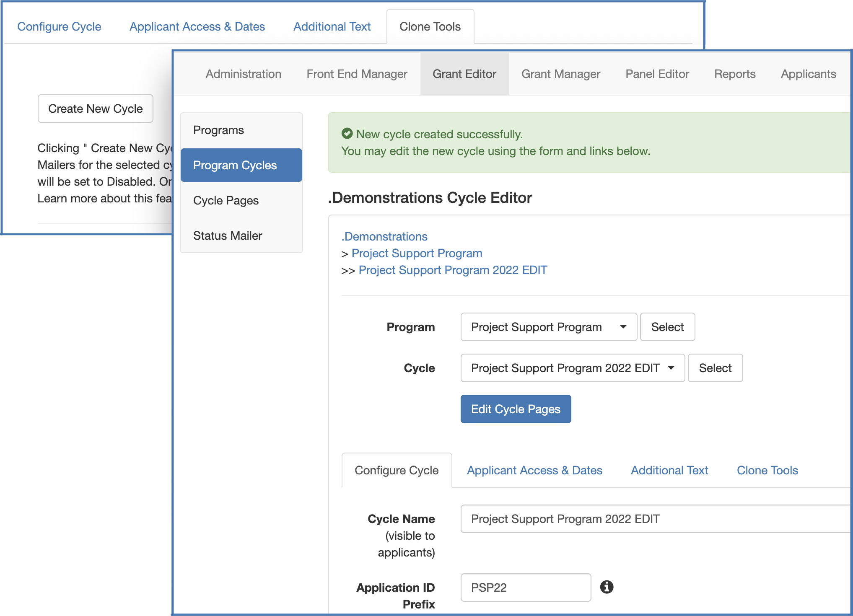Image resolution: width=853 pixels, height=616 pixels.
Task: Open the Grant Manager menu
Action: coord(561,74)
